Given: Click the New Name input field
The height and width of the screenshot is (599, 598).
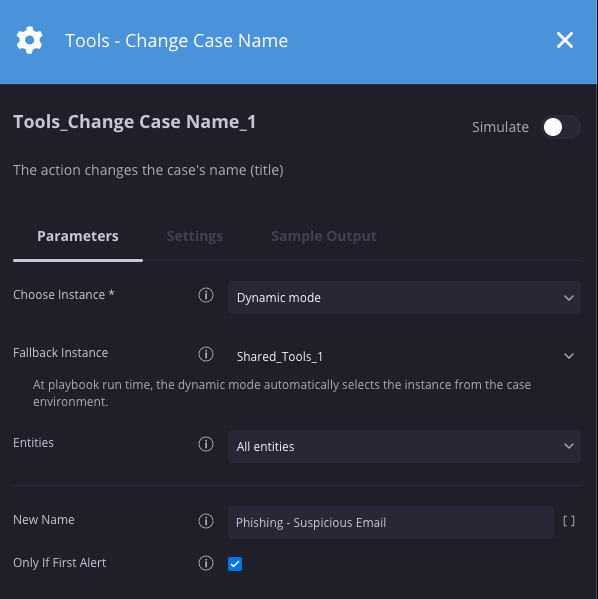Looking at the screenshot, I should [391, 522].
